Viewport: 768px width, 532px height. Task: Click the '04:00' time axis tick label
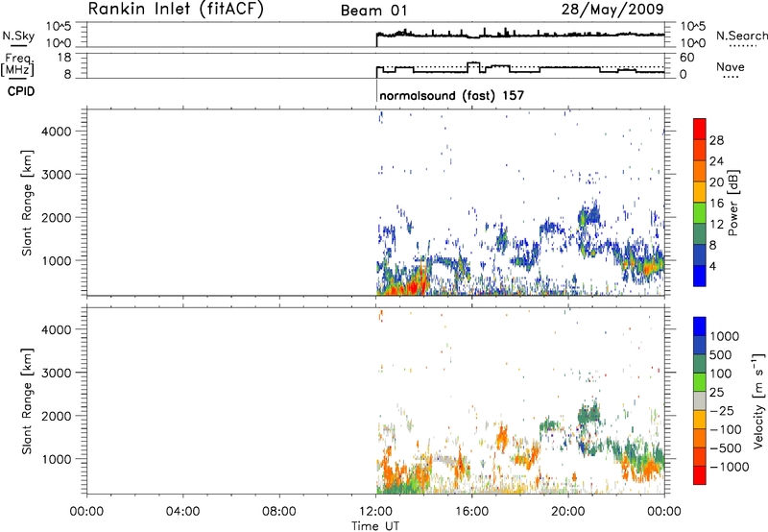[x=183, y=512]
